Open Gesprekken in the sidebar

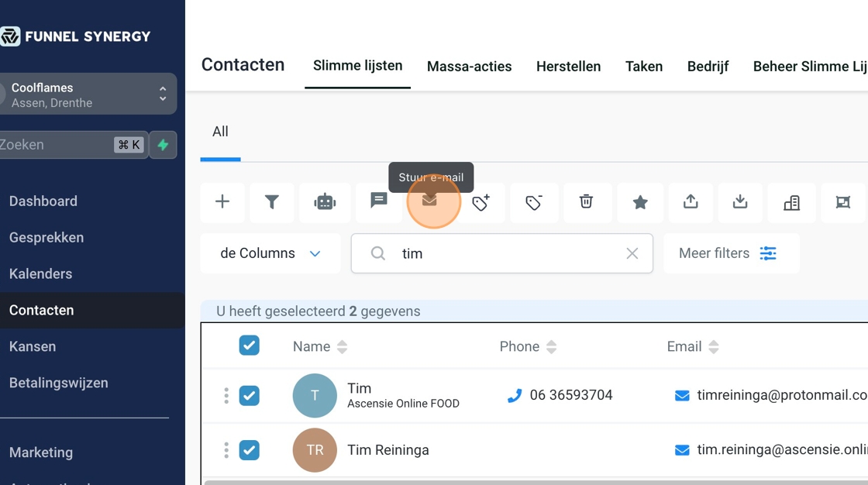(46, 238)
